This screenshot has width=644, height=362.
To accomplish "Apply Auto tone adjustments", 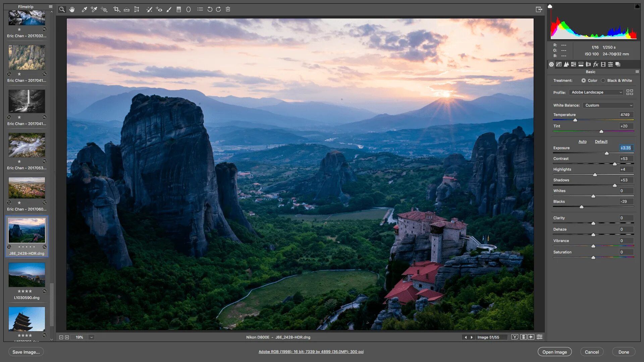I will coord(583,141).
